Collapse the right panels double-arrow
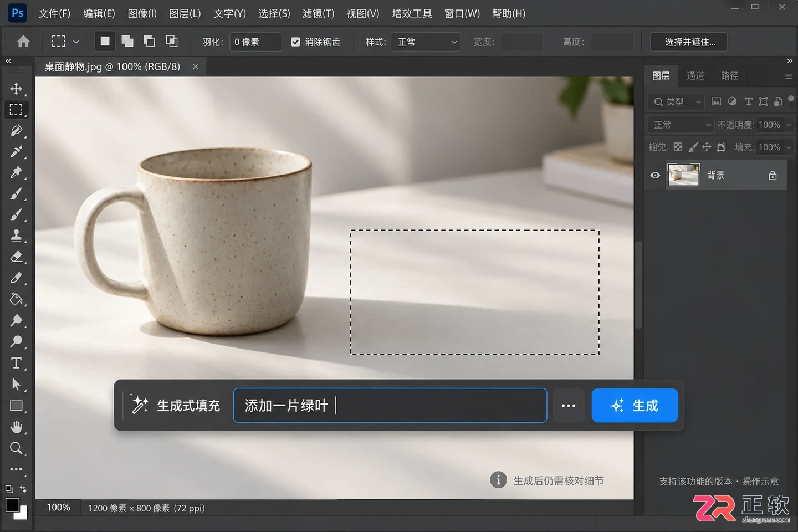The image size is (798, 532). (x=790, y=60)
